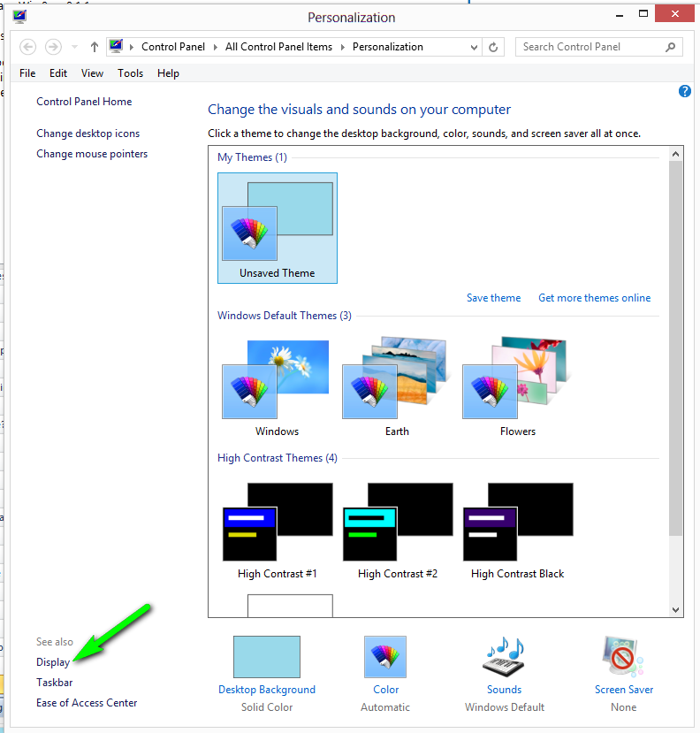Click the themes list scrollbar thumb
Viewport: 700px width, 733px height.
[676, 348]
